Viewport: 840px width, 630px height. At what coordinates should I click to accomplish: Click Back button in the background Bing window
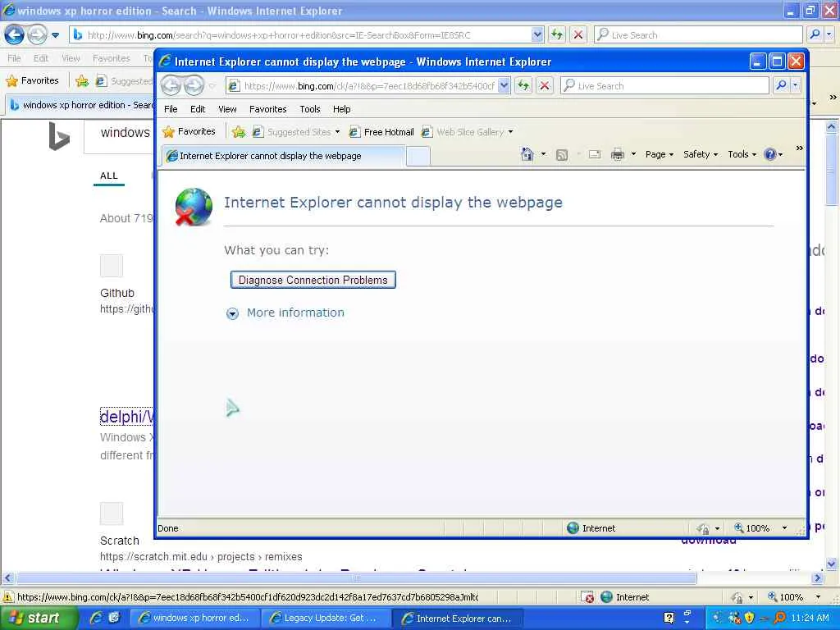click(x=15, y=34)
